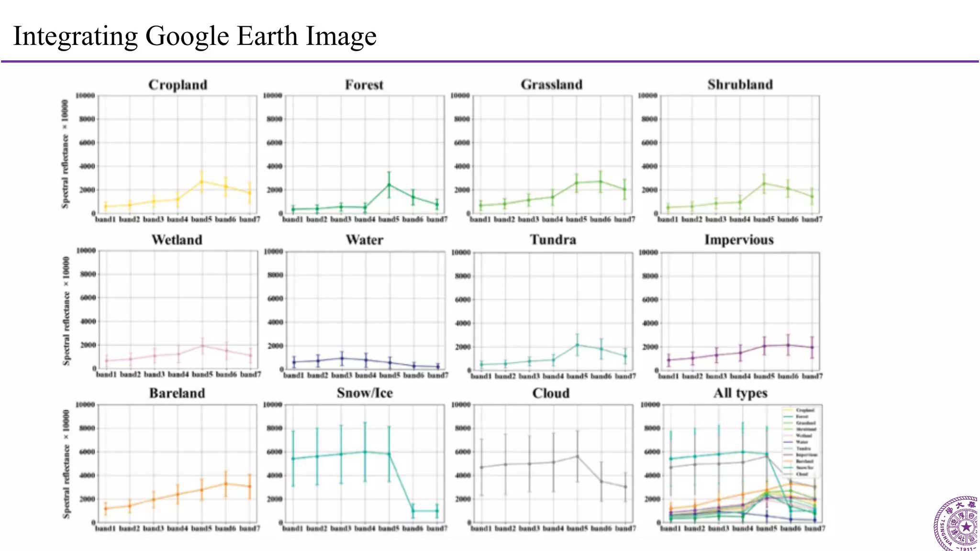Select the Cloud chart title
Image resolution: width=980 pixels, height=551 pixels.
coord(551,393)
